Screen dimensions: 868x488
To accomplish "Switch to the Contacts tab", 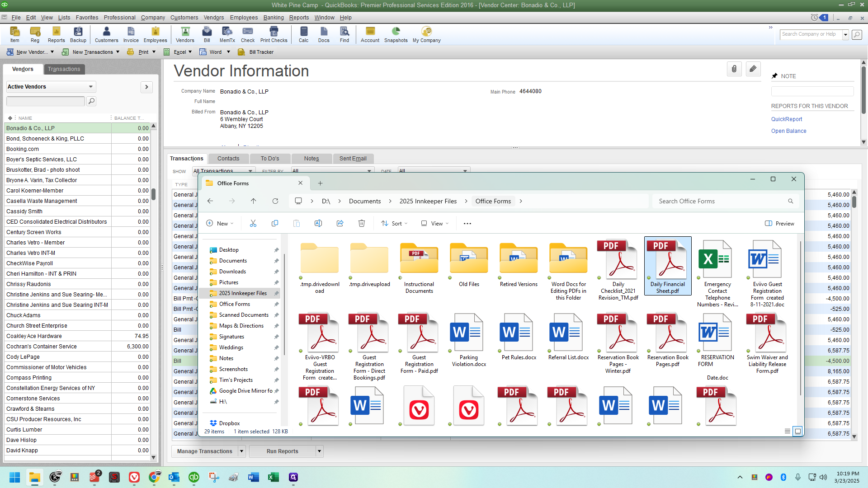I will tap(228, 159).
